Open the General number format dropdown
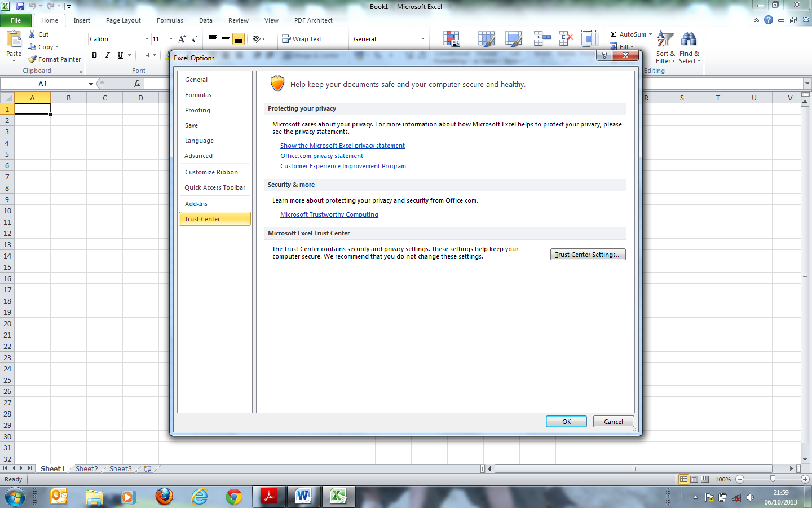 (x=423, y=39)
